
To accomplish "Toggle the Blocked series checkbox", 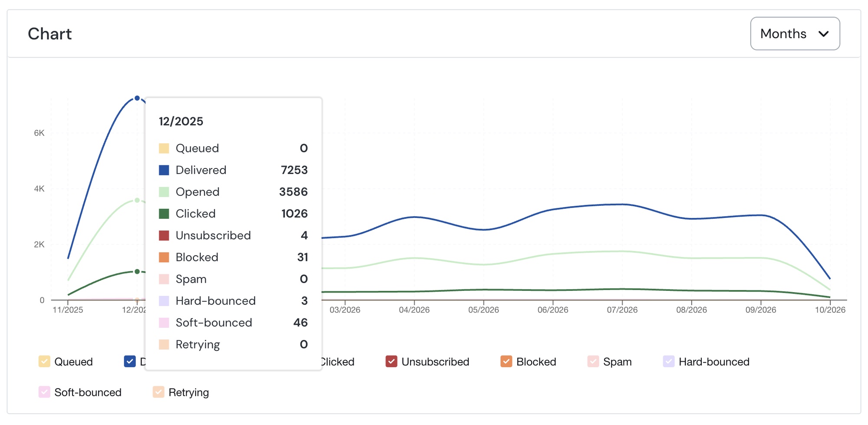I will [x=506, y=362].
